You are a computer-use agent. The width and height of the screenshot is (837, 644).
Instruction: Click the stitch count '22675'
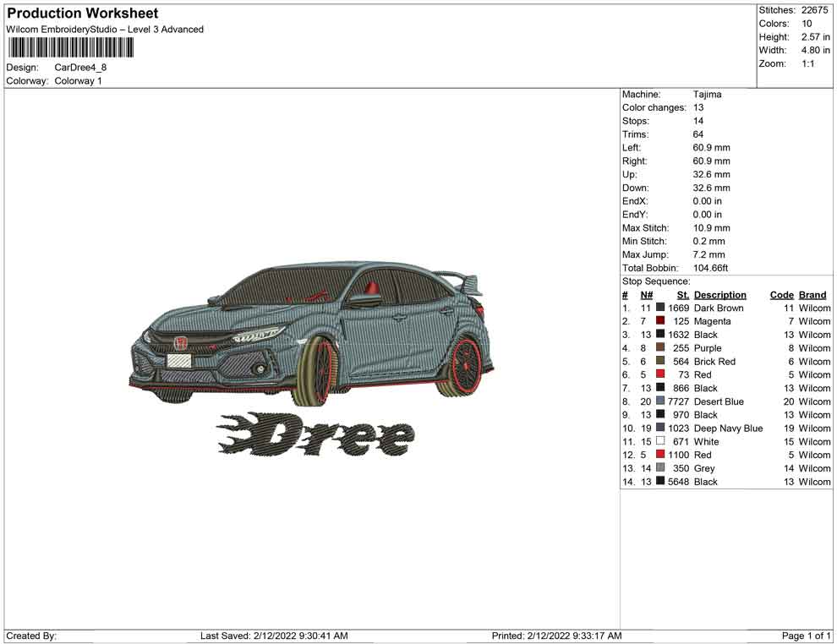[814, 10]
